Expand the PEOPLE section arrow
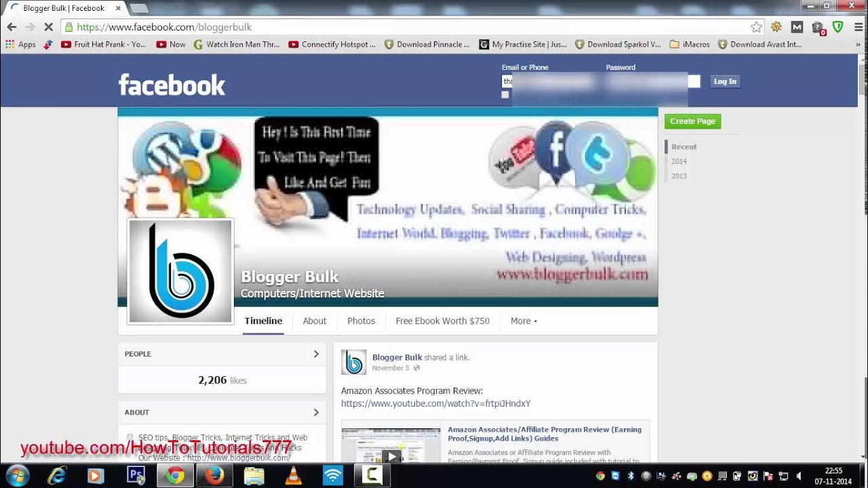This screenshot has height=488, width=868. point(316,354)
